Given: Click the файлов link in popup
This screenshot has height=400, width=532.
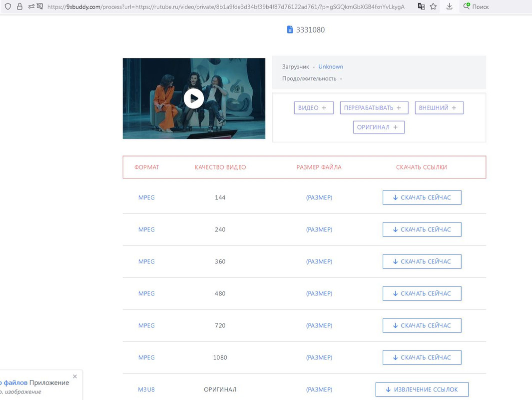Looking at the screenshot, I should point(15,382).
